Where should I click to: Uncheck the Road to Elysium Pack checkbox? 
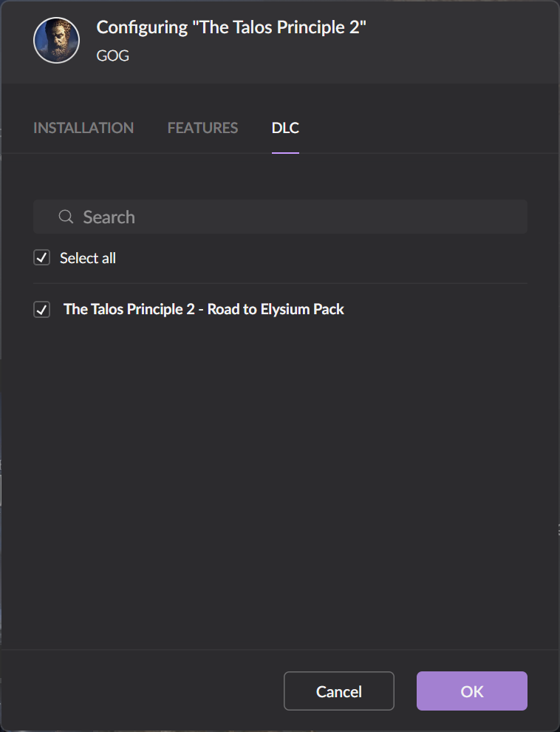click(x=42, y=309)
